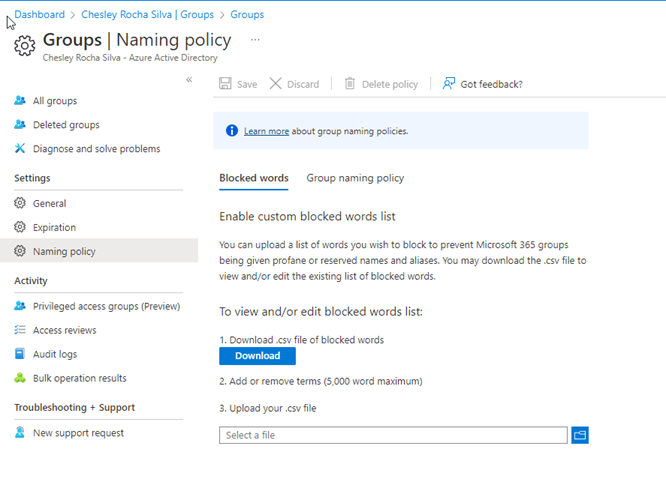
Task: Click the Discard X icon
Action: pyautogui.click(x=276, y=84)
